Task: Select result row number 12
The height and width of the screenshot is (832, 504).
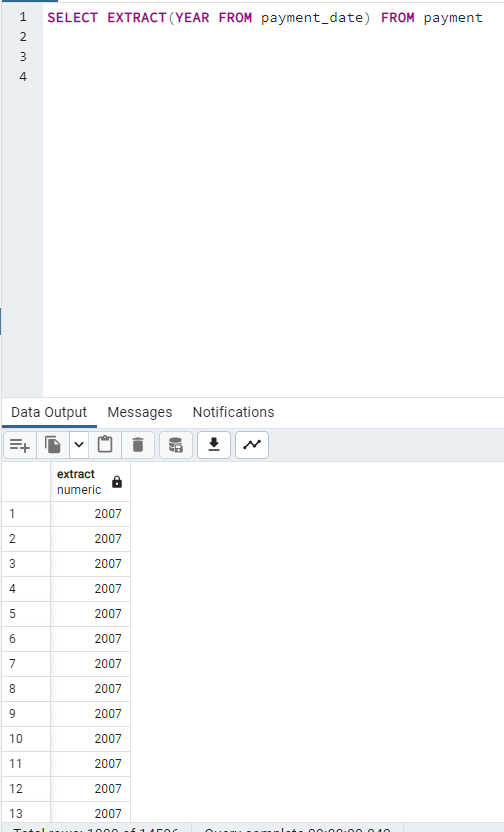Action: tap(26, 788)
